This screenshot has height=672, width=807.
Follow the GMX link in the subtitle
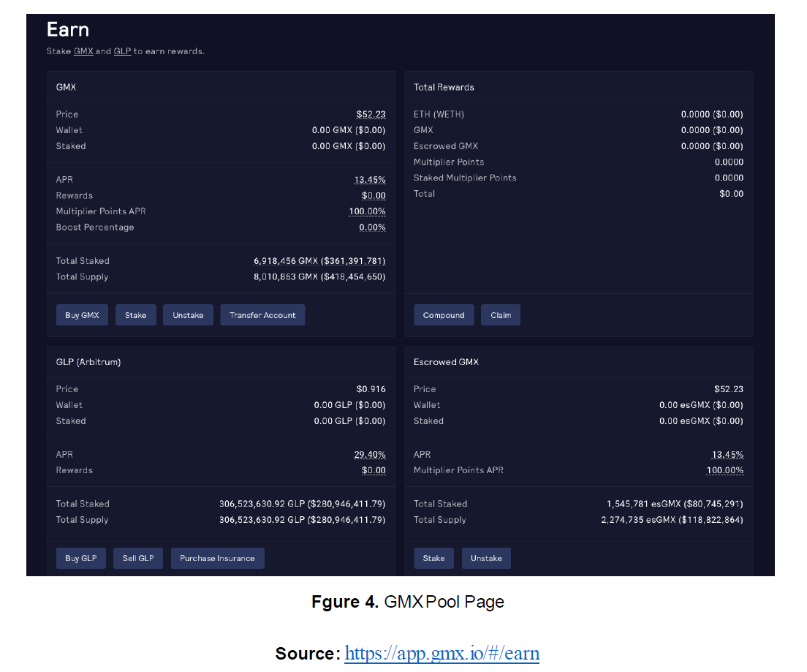click(83, 51)
